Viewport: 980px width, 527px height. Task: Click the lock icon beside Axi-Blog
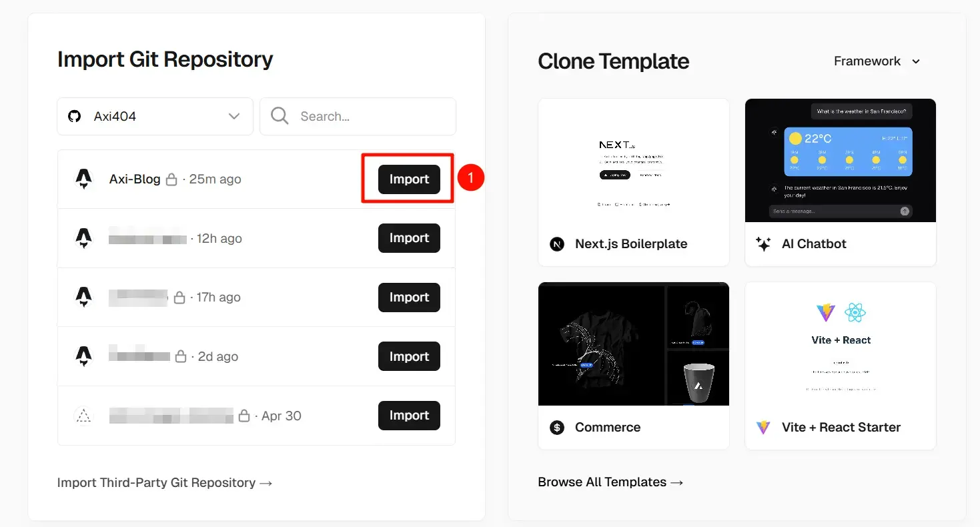(x=171, y=179)
